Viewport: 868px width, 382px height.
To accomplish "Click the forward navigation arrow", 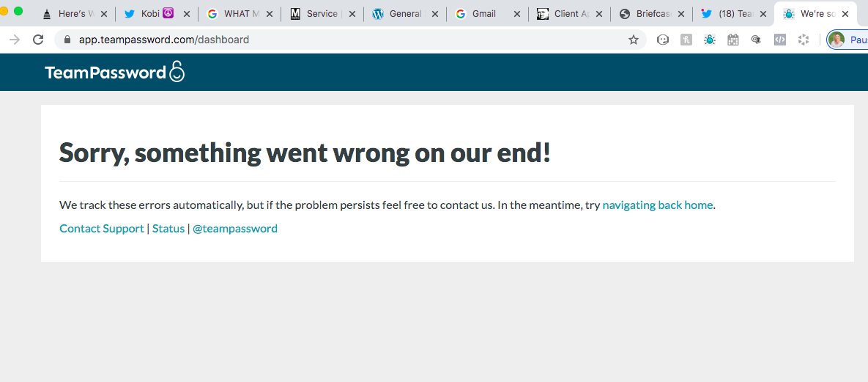I will click(15, 40).
